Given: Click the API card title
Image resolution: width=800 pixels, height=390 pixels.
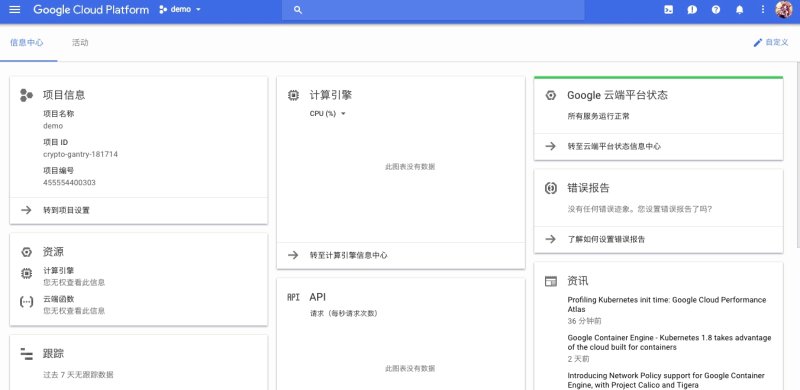Looking at the screenshot, I should click(x=317, y=297).
